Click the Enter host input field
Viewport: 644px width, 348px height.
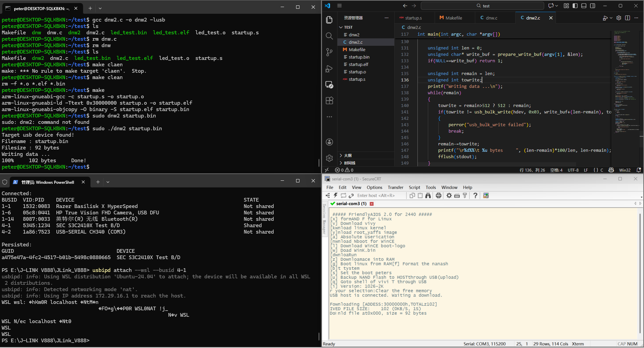pyautogui.click(x=380, y=195)
